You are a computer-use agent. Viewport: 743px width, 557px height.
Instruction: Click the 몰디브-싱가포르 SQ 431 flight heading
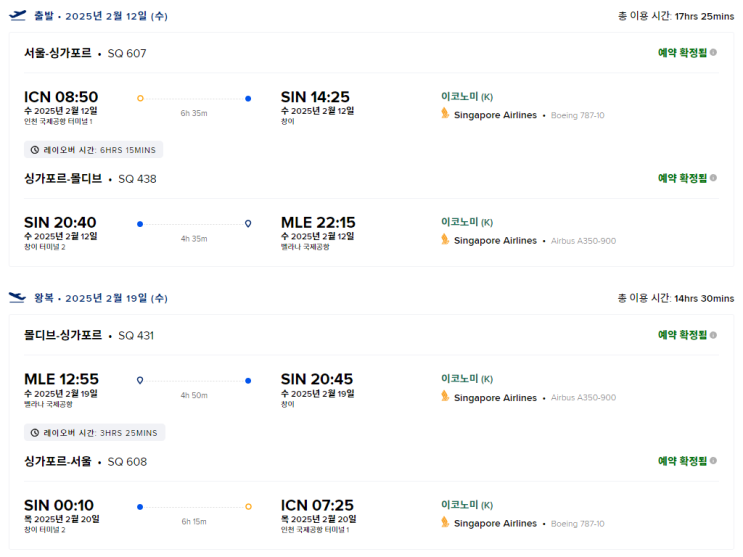[89, 336]
